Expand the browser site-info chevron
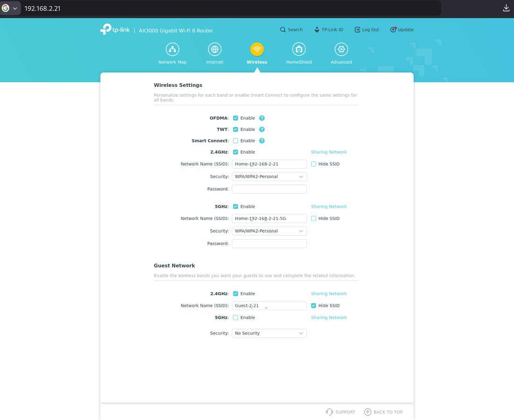The height and width of the screenshot is (420, 514). tap(15, 8)
